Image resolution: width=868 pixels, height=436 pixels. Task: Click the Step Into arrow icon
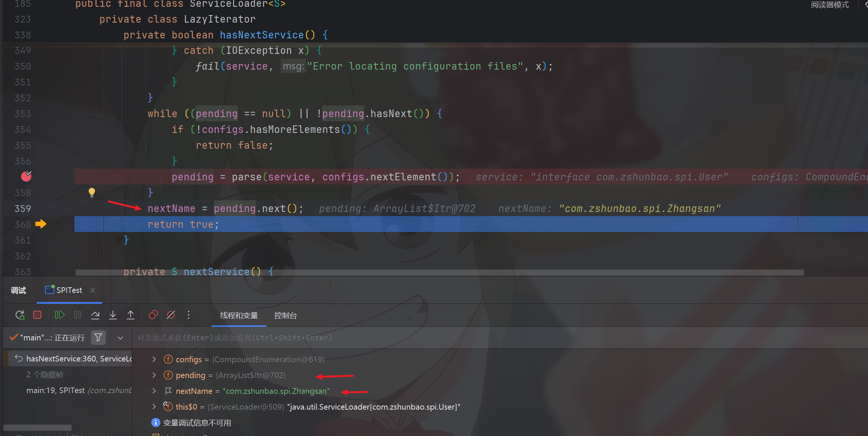coord(113,315)
